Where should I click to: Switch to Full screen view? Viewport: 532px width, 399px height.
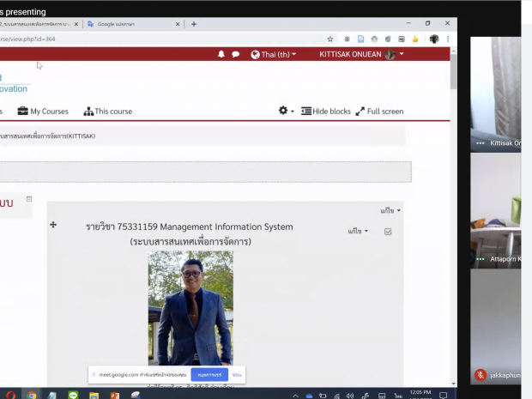(x=379, y=112)
